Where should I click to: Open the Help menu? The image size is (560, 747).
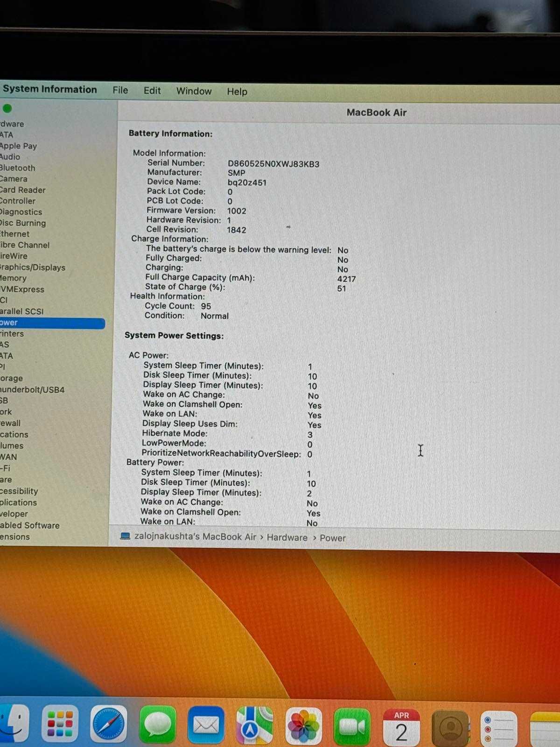point(237,92)
